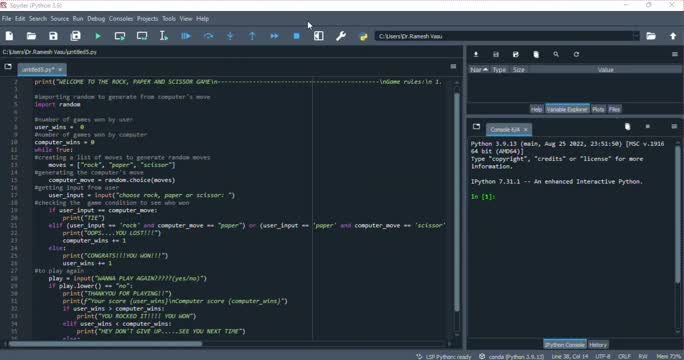Screen dimensions: 684x360
Task: Save all files with the toolbar icon
Action: (x=75, y=36)
